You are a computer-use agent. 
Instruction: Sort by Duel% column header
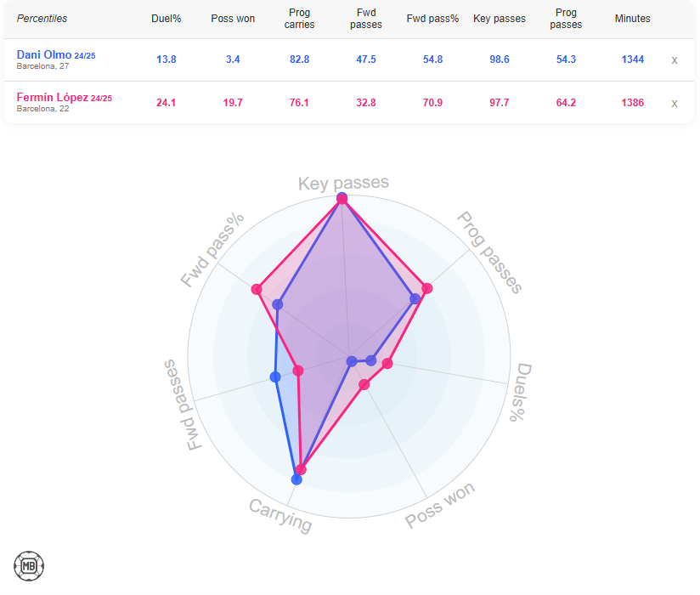167,19
